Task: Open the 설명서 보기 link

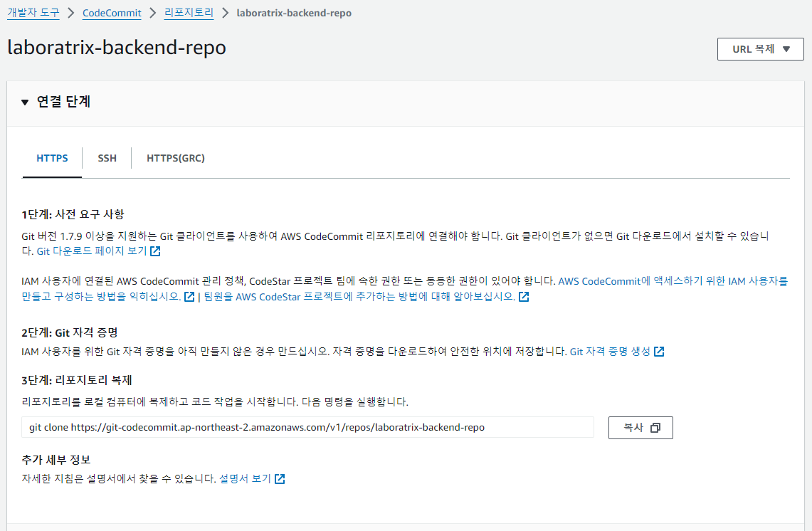Action: [245, 478]
